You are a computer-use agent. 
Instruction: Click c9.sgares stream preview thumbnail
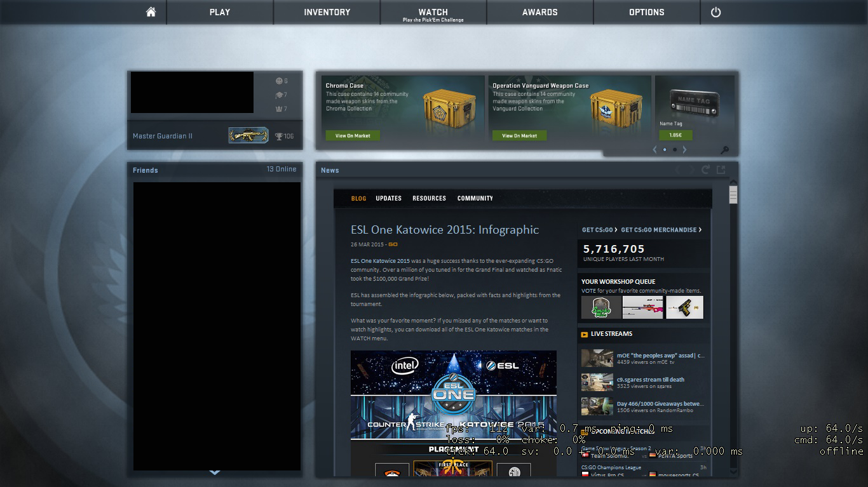tap(597, 382)
